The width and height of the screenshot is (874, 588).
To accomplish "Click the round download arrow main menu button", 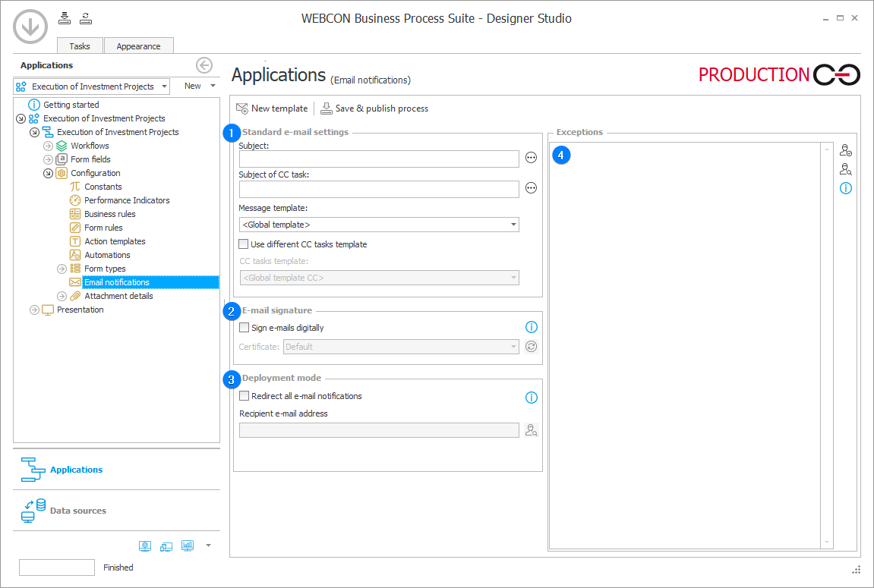I will [30, 26].
